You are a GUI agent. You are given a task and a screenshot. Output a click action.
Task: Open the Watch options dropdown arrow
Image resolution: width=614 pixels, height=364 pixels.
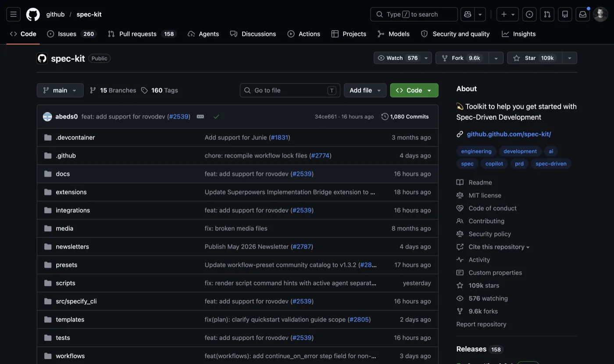click(x=426, y=58)
